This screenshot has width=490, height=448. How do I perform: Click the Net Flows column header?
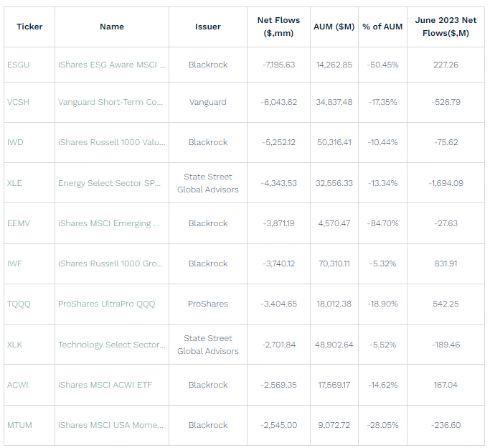tap(278, 27)
